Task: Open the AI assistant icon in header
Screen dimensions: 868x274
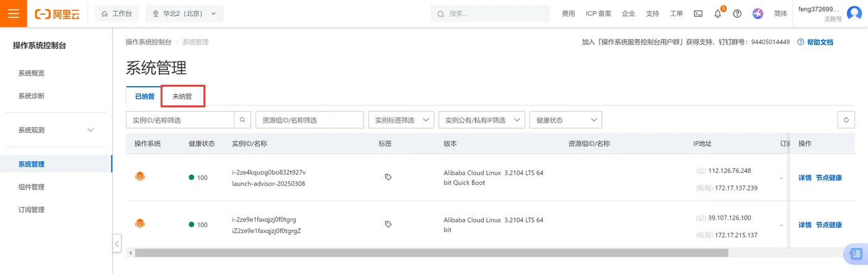Action: [x=757, y=14]
